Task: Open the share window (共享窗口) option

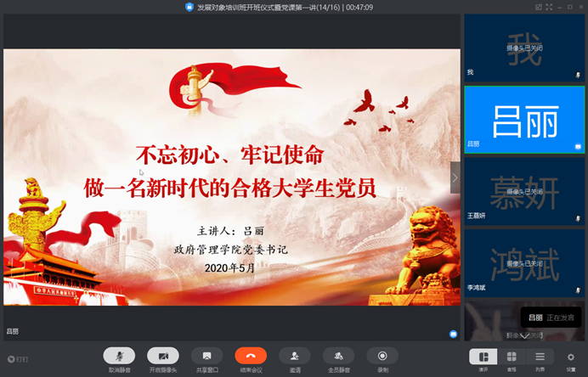Action: point(206,356)
